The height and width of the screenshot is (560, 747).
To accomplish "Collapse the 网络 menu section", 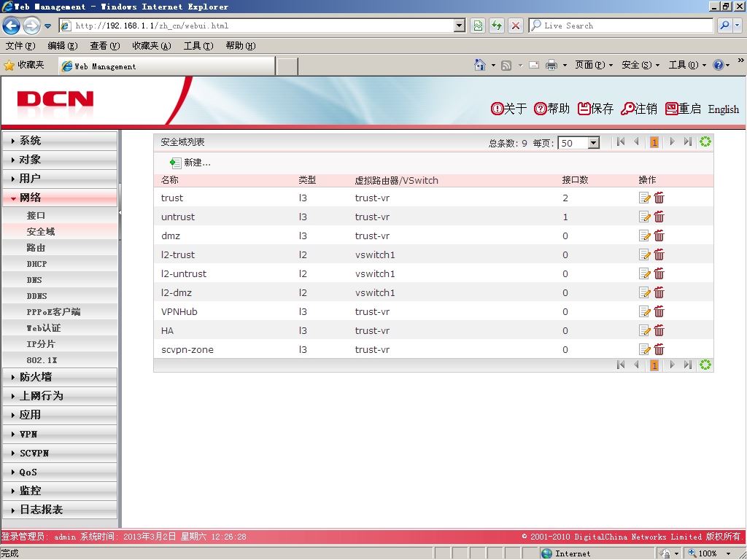I will click(x=60, y=198).
